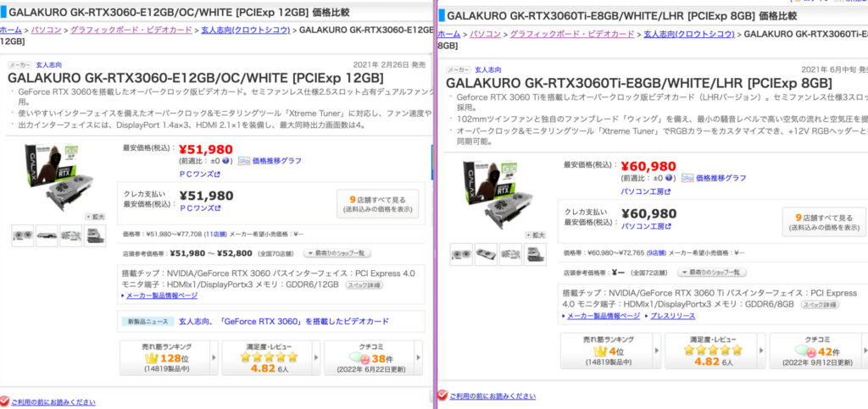Open スペック詳細 button for the RTX3060
The width and height of the screenshot is (868, 409).
point(364,285)
